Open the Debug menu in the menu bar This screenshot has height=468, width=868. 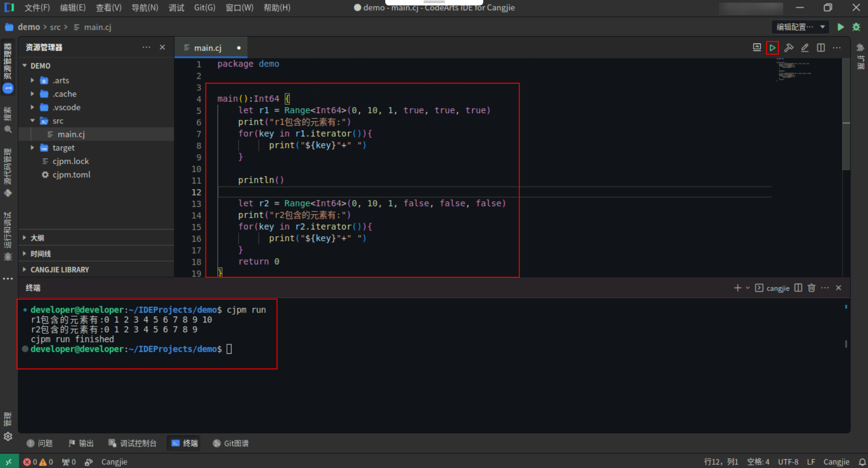click(x=177, y=8)
